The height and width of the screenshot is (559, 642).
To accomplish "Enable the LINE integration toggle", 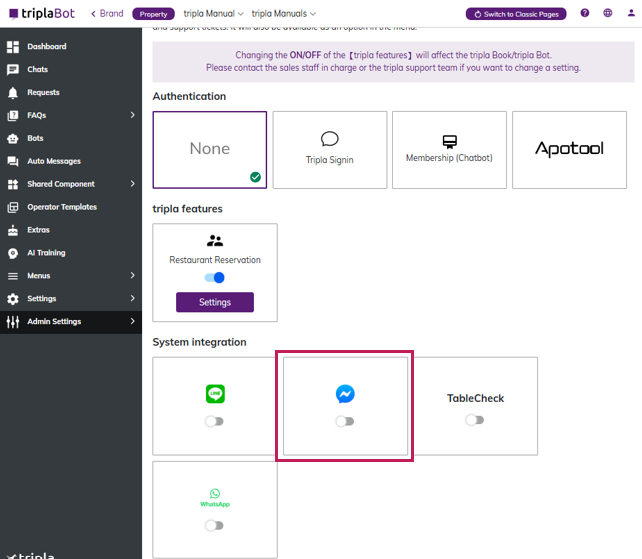I will pyautogui.click(x=214, y=421).
